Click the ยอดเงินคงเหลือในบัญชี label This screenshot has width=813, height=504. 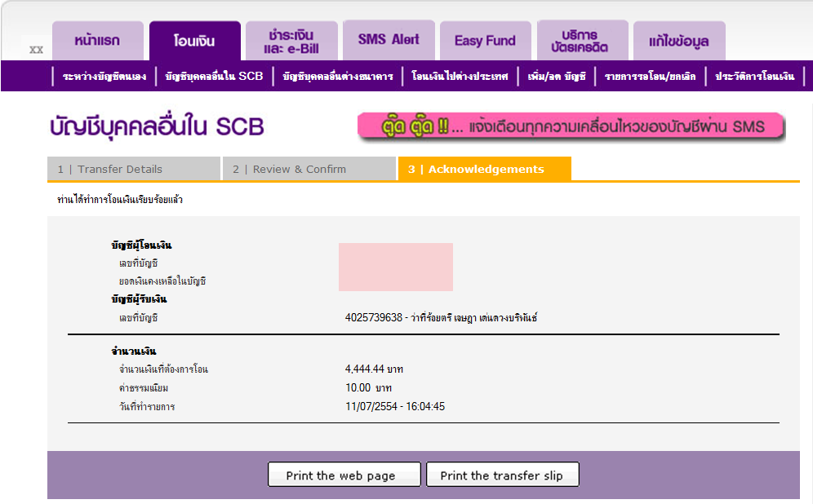[x=162, y=281]
